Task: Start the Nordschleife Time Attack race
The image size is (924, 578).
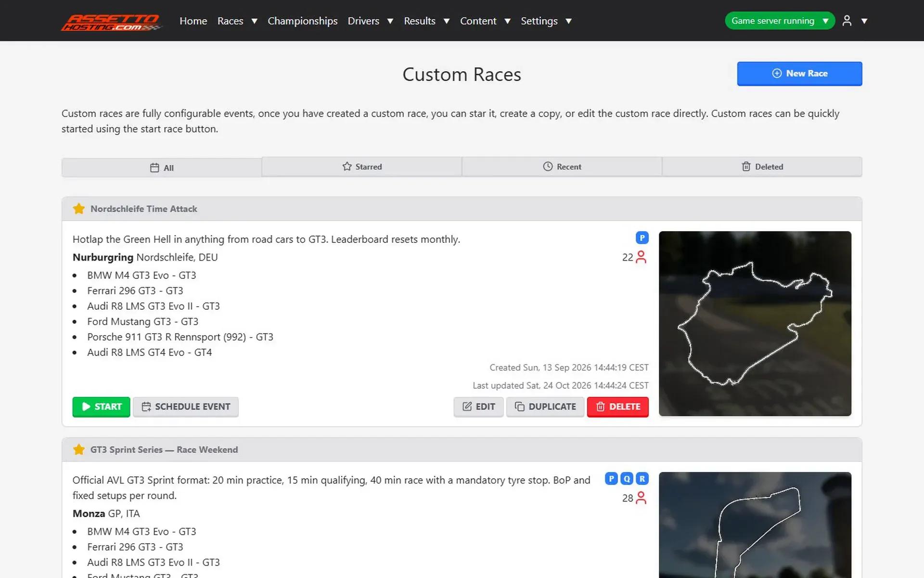Action: 101,407
